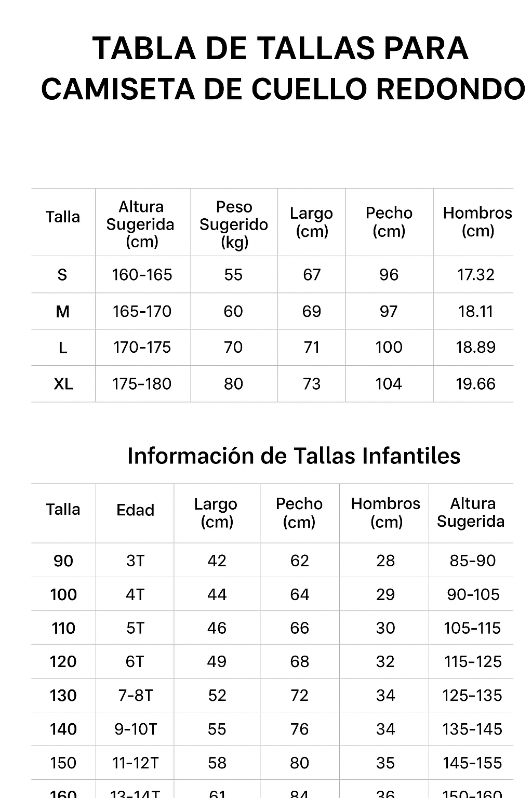Select the size 'XL' row label

pyautogui.click(x=63, y=384)
